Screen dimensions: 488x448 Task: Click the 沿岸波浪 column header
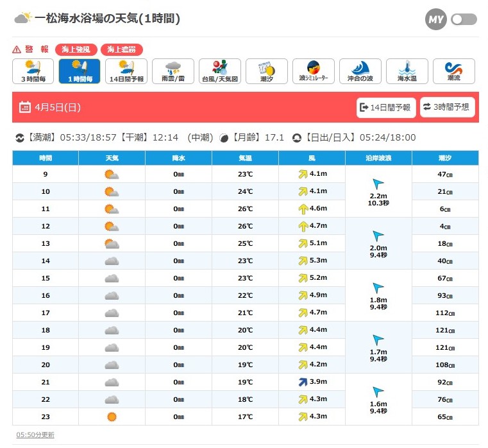378,157
